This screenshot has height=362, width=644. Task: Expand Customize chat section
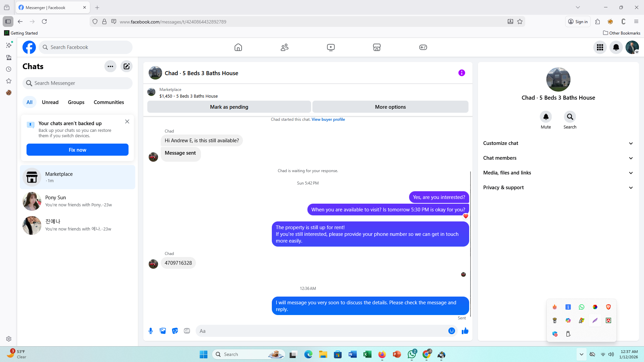(x=558, y=143)
